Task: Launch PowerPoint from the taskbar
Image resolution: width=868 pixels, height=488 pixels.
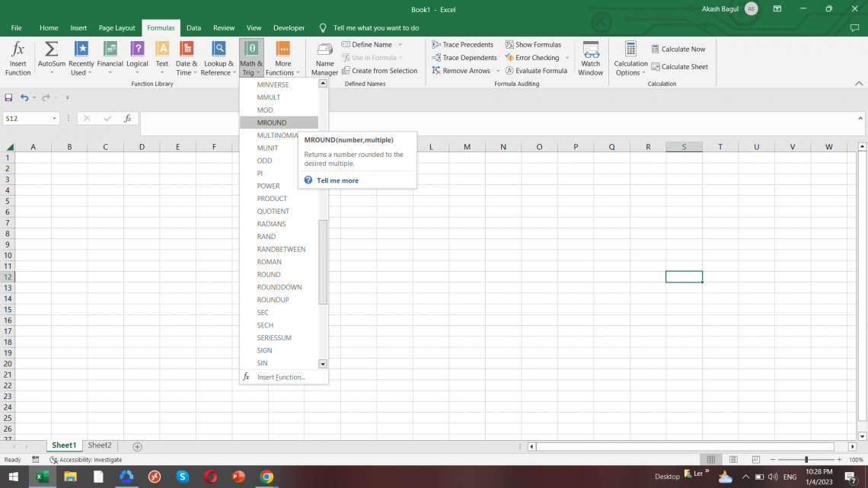Action: coord(238,477)
